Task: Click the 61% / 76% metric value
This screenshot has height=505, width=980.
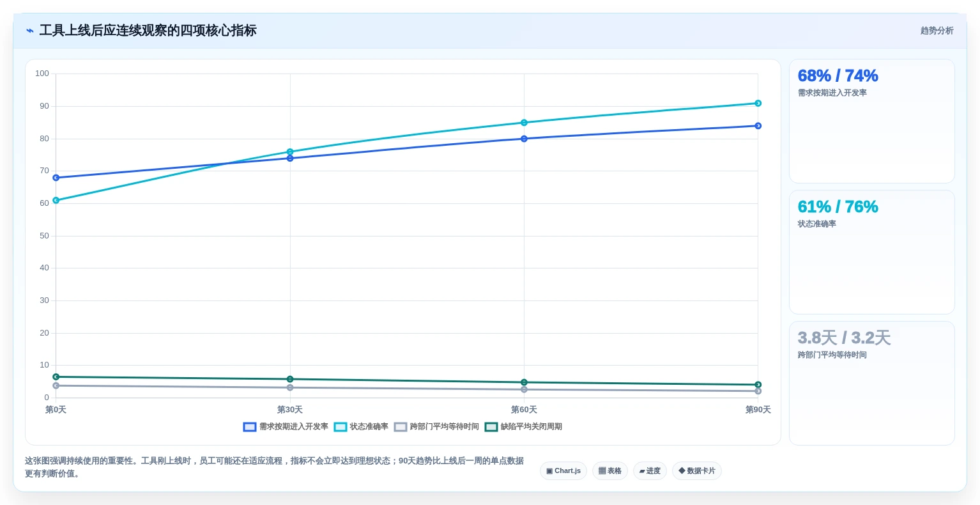Action: click(838, 207)
